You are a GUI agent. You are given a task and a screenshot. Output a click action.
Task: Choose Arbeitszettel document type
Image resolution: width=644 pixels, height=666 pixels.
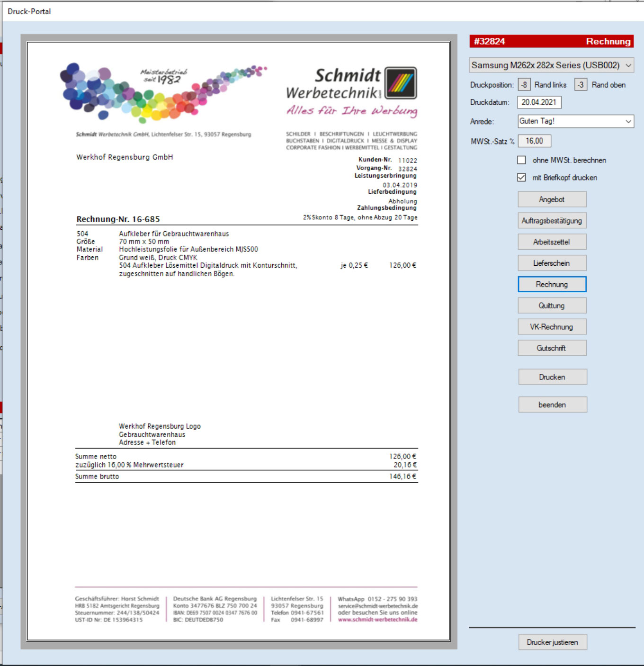click(552, 242)
